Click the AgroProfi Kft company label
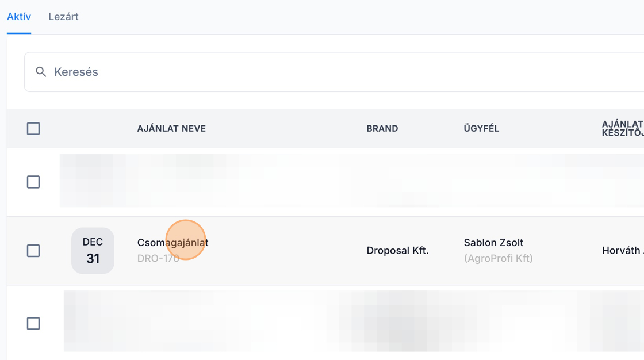The image size is (644, 360). click(x=498, y=259)
